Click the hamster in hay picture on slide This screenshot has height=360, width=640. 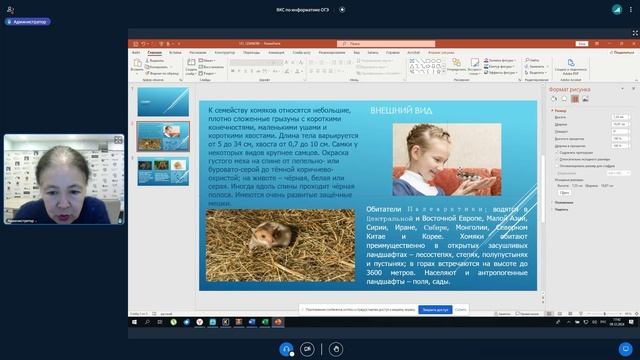280,245
